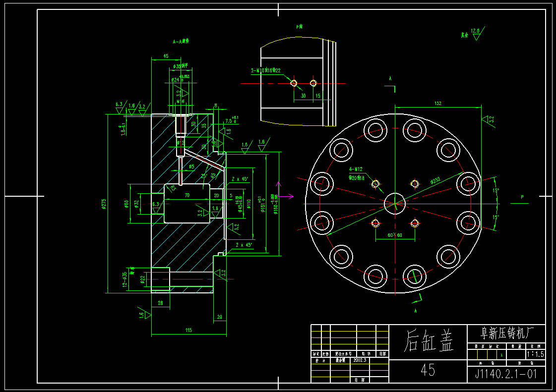Image resolution: width=556 pixels, height=392 pixels.
Task: Select the ø275 diameter dimension
Action: click(x=104, y=204)
